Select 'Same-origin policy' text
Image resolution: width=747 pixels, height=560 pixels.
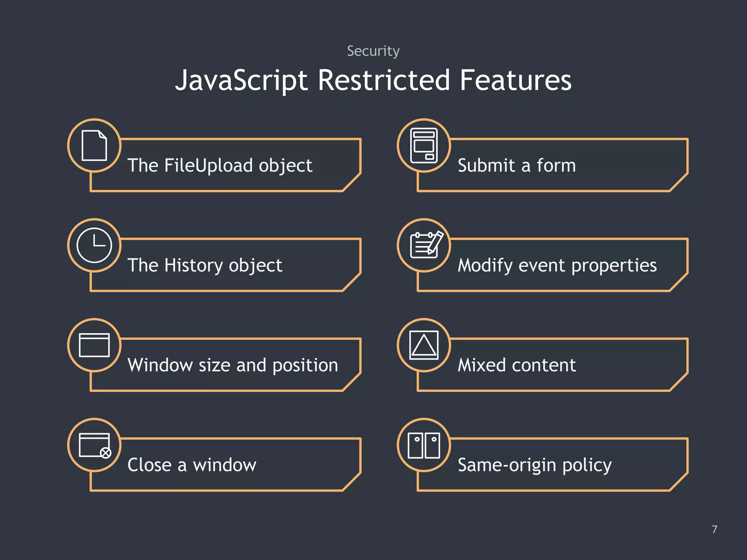click(x=535, y=465)
